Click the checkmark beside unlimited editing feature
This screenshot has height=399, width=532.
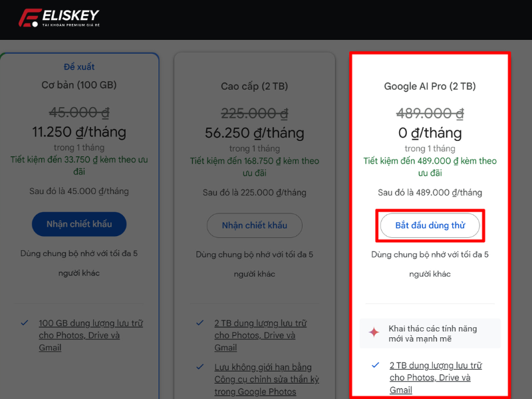coord(200,367)
